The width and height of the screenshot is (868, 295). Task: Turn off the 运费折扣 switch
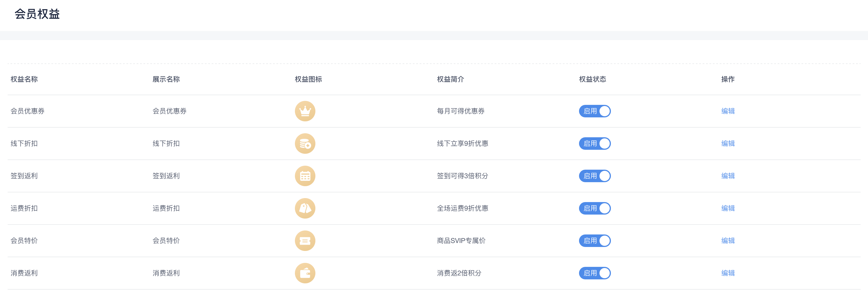(x=595, y=208)
